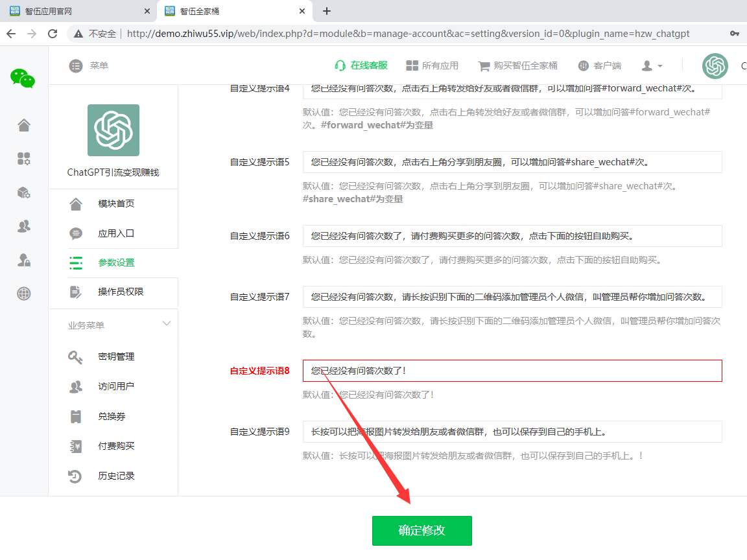Open the home icon in left rail
The image size is (747, 560).
tap(24, 125)
